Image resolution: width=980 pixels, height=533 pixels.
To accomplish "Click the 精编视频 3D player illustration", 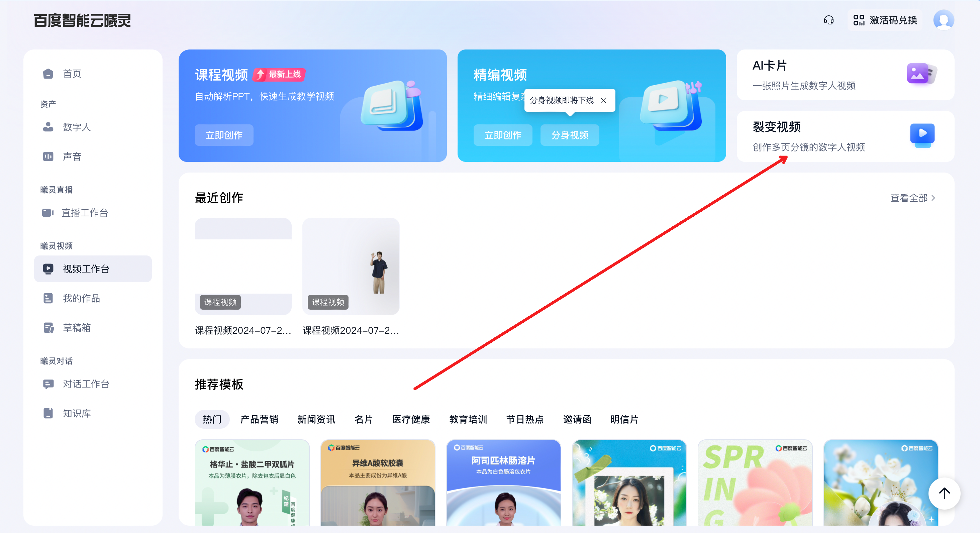I will pos(671,105).
